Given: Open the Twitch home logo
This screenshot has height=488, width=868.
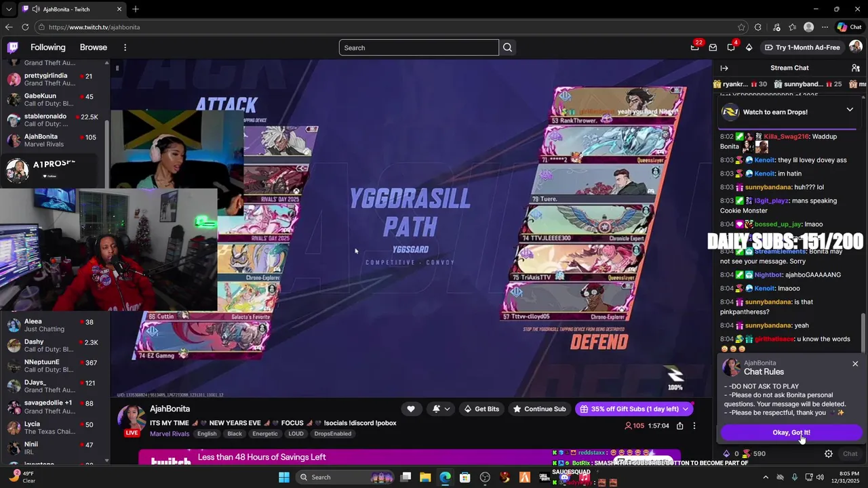Looking at the screenshot, I should pyautogui.click(x=13, y=47).
